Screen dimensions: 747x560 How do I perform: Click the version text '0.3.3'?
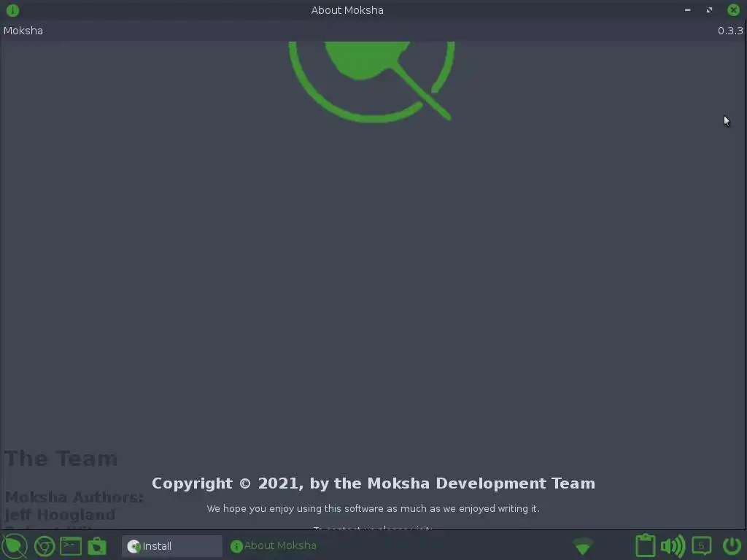(729, 31)
